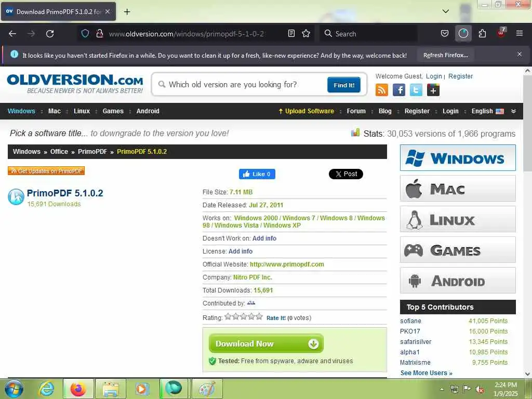Open the Windows Start button
532x399 pixels.
(14, 389)
